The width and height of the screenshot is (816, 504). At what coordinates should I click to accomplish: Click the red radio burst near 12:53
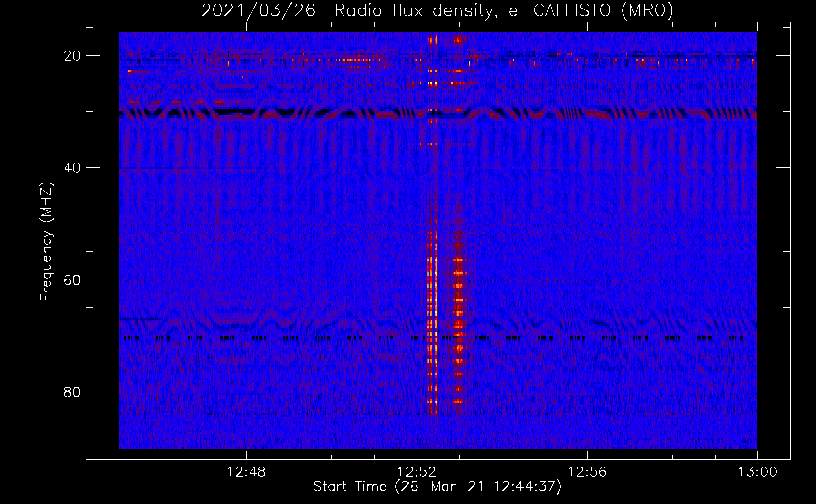(458, 323)
